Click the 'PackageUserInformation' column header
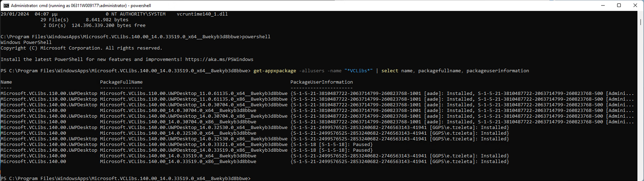The width and height of the screenshot is (644, 181). (x=322, y=82)
